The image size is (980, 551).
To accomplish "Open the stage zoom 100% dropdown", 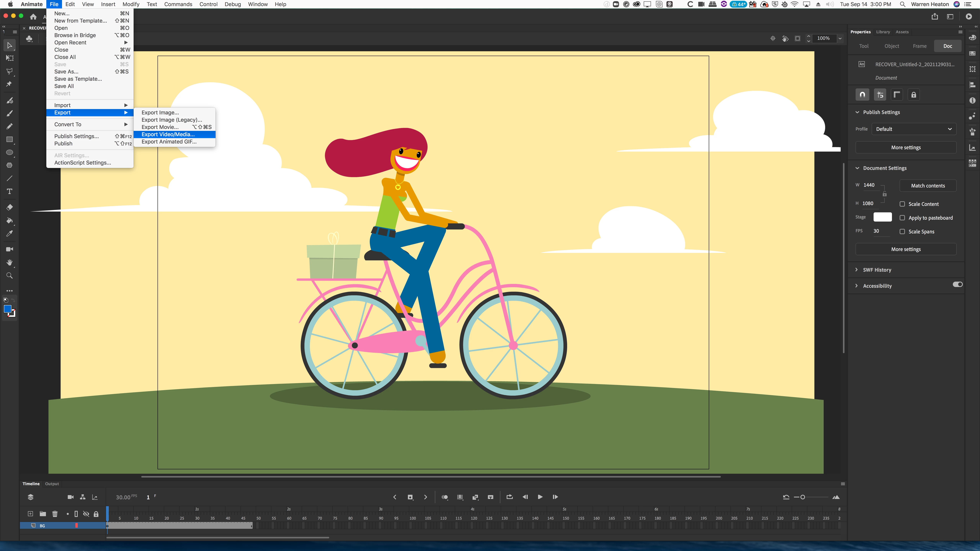I will (840, 38).
